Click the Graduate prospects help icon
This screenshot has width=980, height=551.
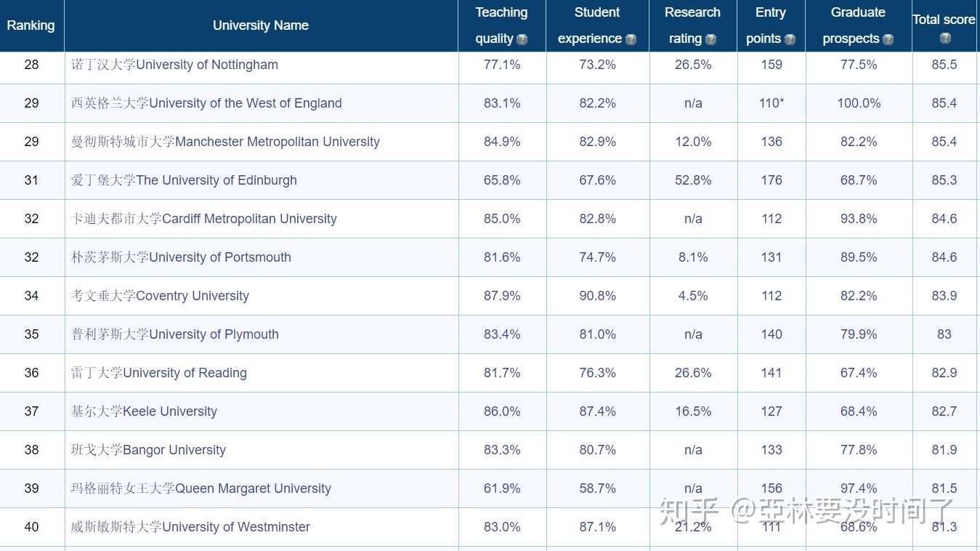[888, 39]
